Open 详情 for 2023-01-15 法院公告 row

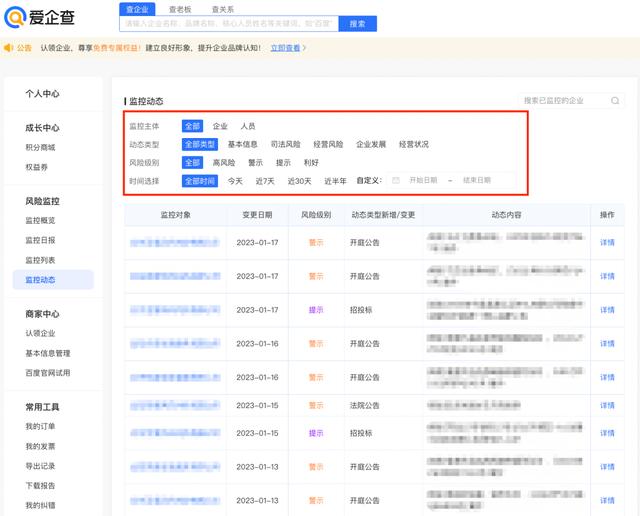coord(607,405)
